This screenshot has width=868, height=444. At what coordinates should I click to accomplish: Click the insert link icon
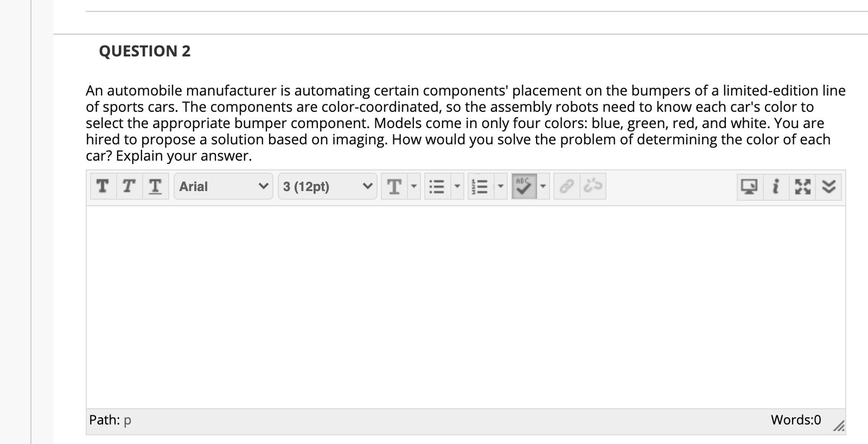click(x=567, y=187)
